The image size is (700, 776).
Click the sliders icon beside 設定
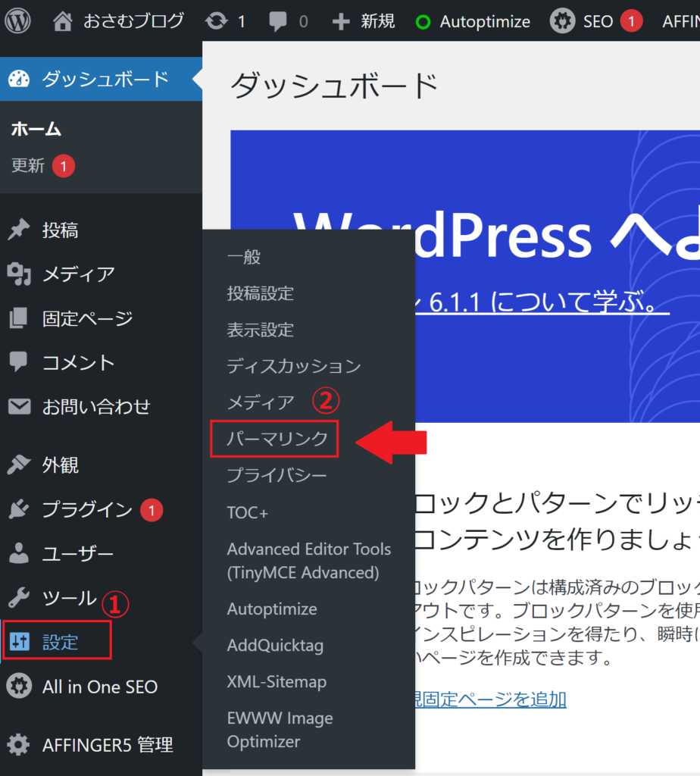pyautogui.click(x=20, y=641)
